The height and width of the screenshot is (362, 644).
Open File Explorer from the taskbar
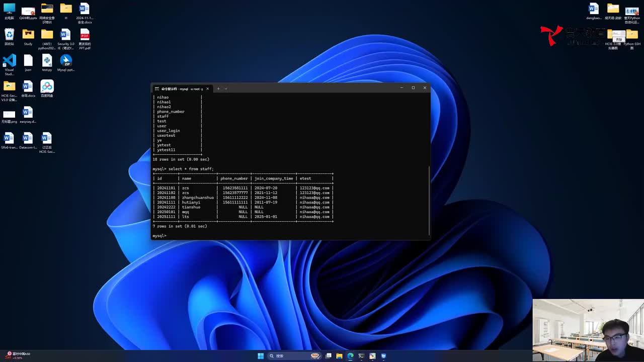point(340,356)
